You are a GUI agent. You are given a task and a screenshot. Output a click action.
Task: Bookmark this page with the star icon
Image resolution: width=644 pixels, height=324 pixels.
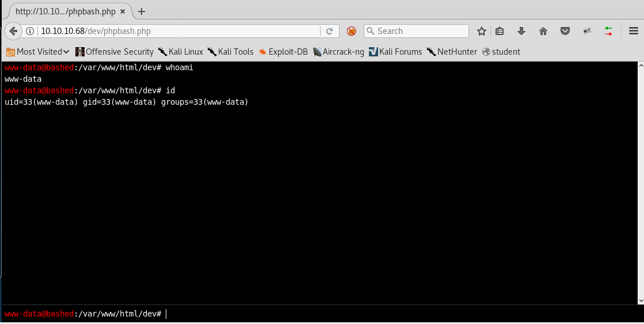pyautogui.click(x=482, y=31)
